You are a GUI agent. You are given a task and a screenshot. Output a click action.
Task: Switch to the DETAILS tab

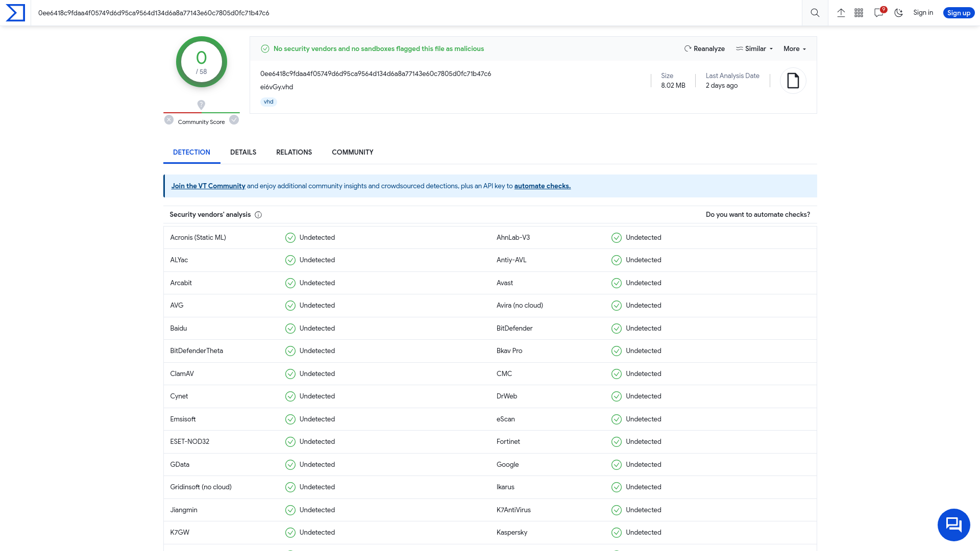tap(243, 152)
